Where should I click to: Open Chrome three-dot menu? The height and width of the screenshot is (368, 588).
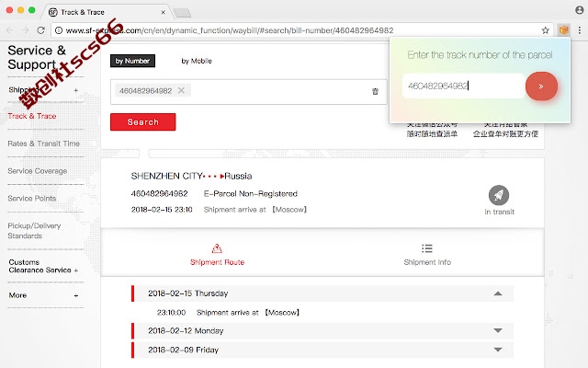[580, 30]
